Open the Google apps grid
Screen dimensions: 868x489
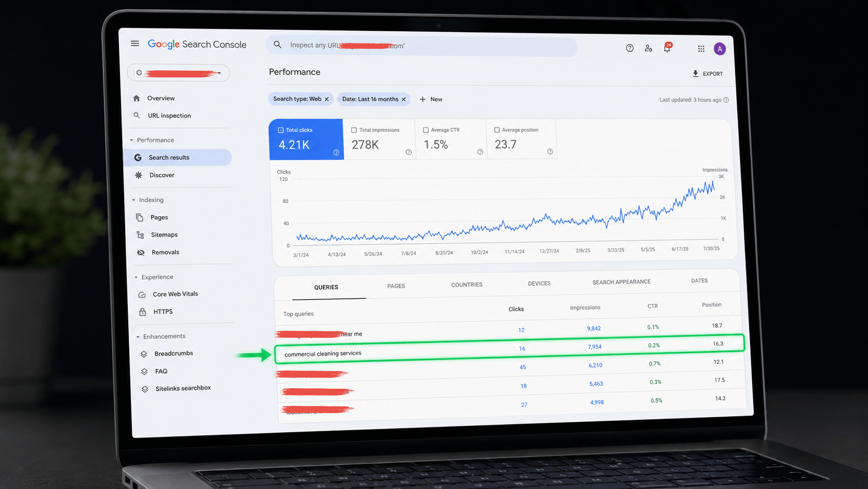pos(701,49)
